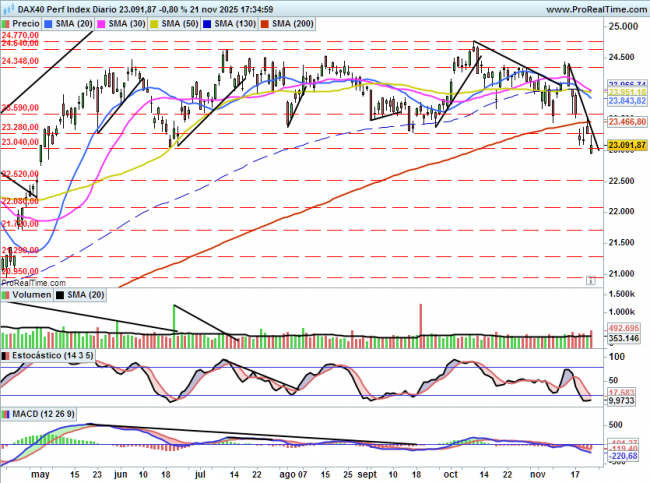Click the Precio candlestick icon in the legend
This screenshot has width=650, height=483.
(8, 21)
